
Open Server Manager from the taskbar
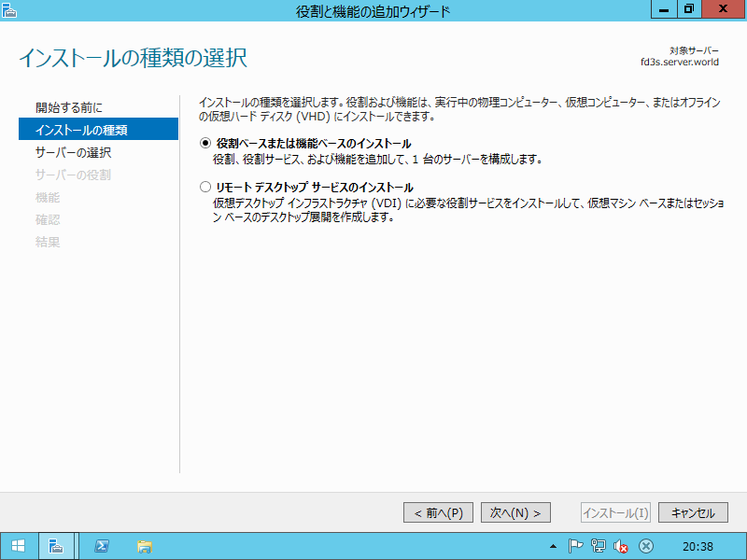pos(56,546)
